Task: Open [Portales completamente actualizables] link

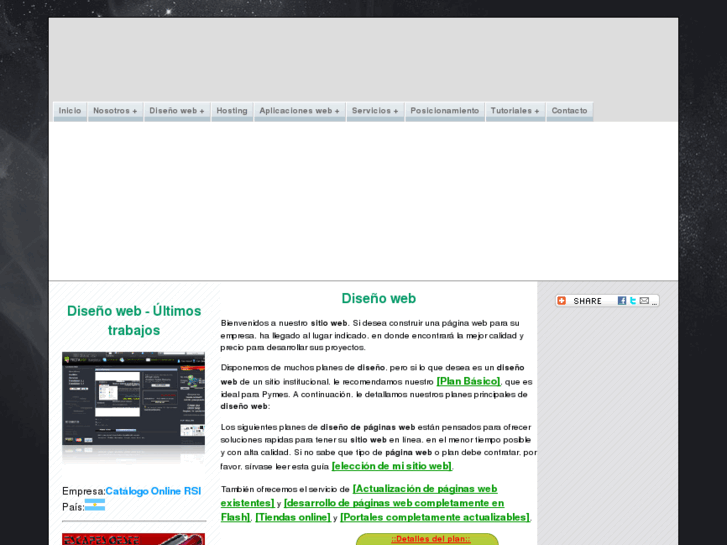Action: tap(435, 517)
